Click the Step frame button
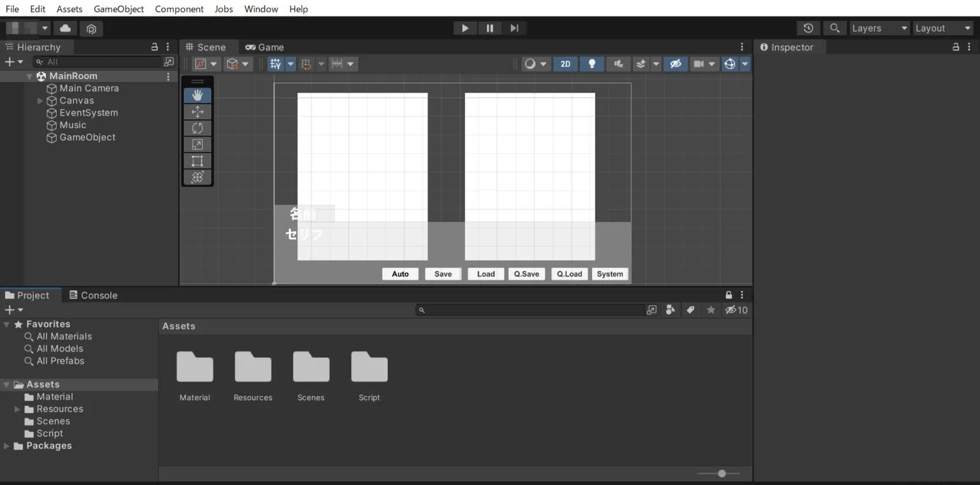This screenshot has width=980, height=485. (514, 28)
